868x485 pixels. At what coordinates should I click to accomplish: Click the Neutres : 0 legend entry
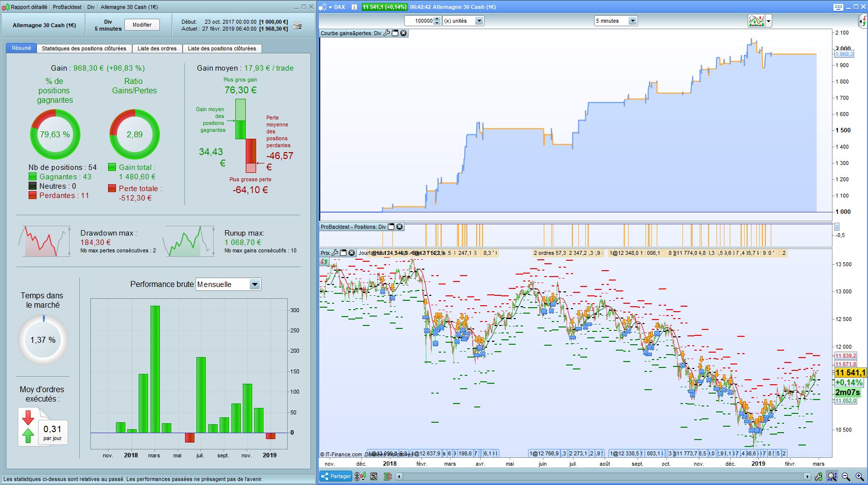pos(52,186)
